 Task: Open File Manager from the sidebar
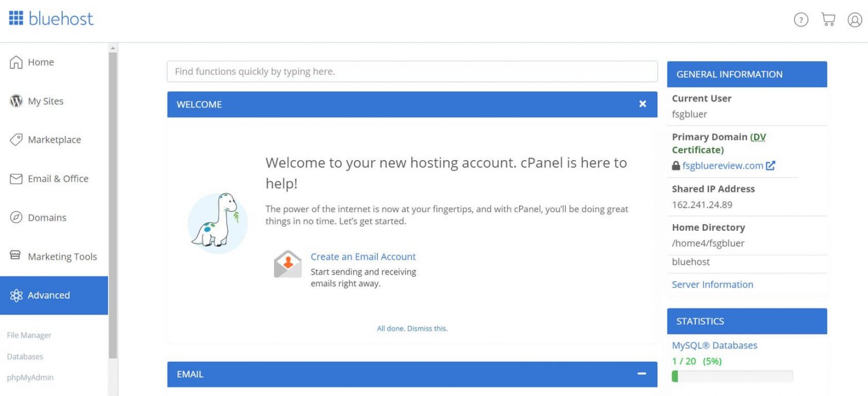tap(29, 335)
